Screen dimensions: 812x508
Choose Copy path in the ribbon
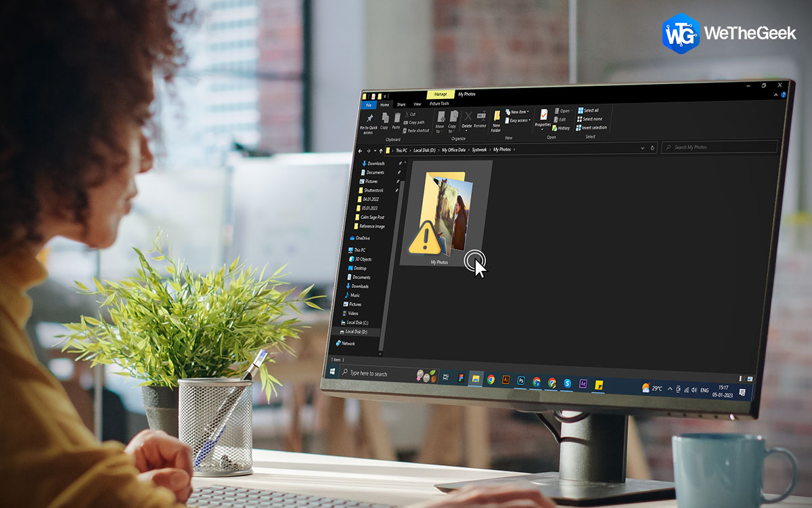click(415, 123)
